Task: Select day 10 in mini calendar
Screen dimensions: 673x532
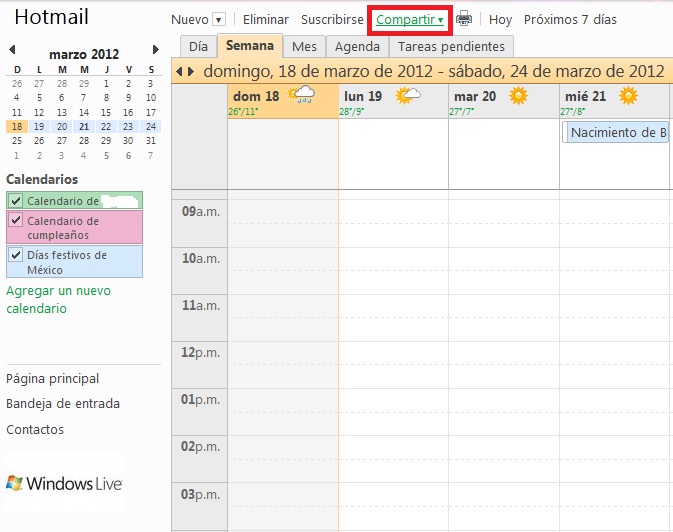Action: pyautogui.click(x=151, y=98)
